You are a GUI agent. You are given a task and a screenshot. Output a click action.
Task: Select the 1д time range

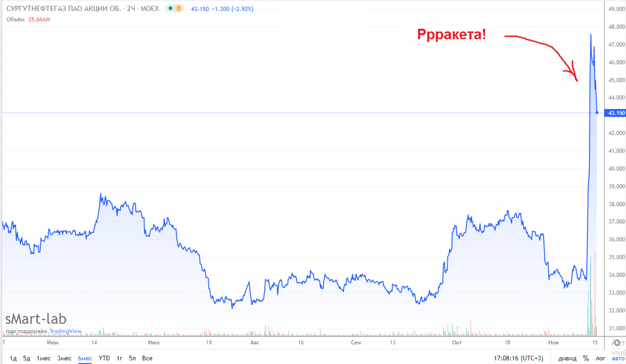[13, 358]
